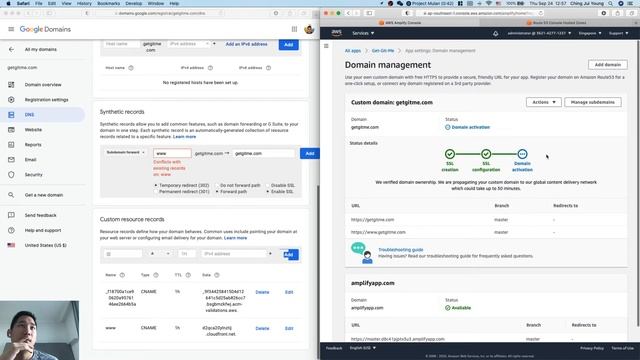Open the History menu in menu bar
640x360 pixels.
click(x=84, y=3)
